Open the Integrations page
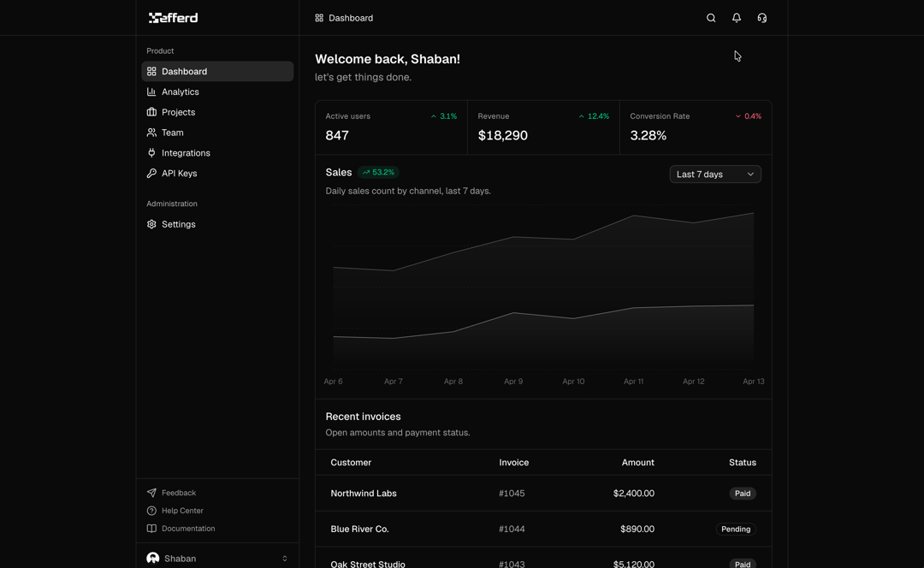Viewport: 924px width, 568px height. click(x=217, y=152)
